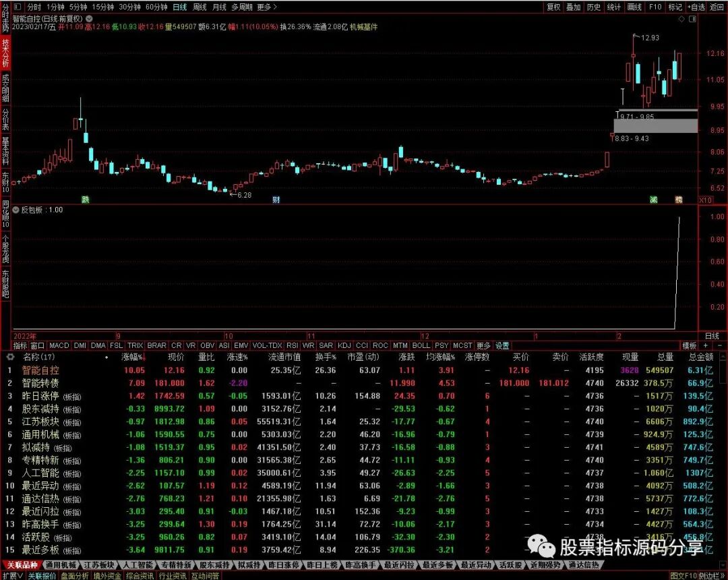This screenshot has height=580, width=728.
Task: Open the 多周期 multi-period view
Action: click(242, 7)
